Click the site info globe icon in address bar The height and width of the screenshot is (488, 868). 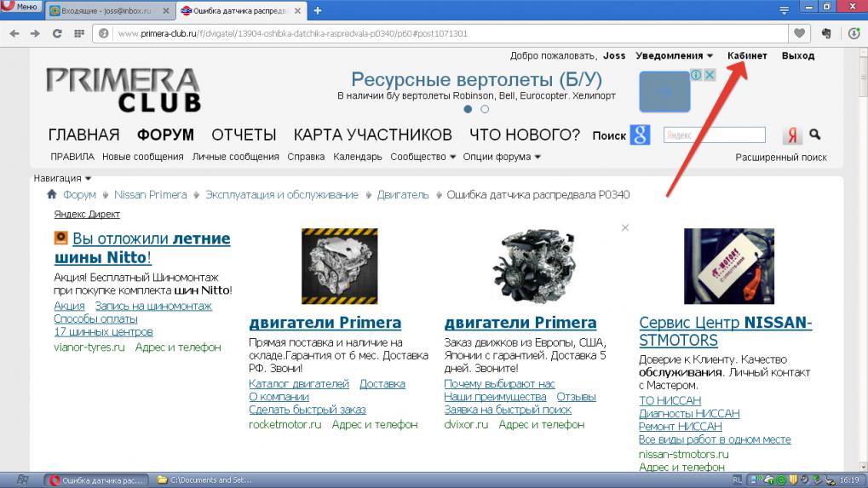click(x=104, y=34)
